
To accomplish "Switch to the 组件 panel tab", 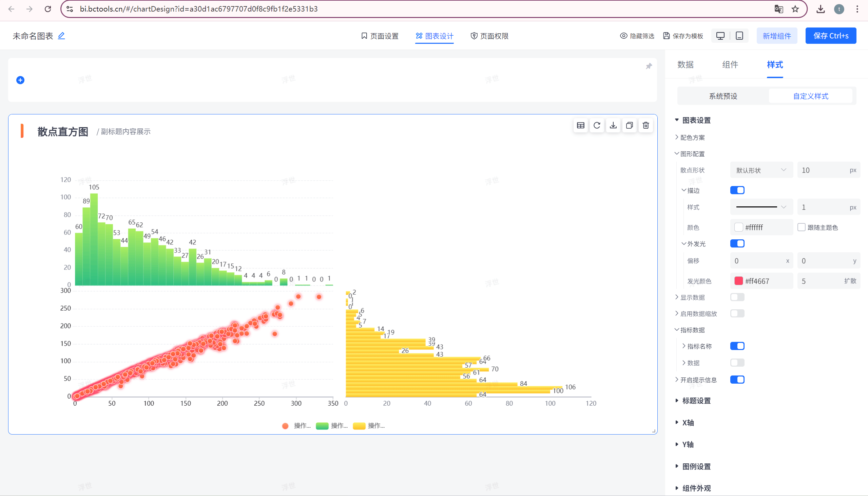I will (730, 65).
